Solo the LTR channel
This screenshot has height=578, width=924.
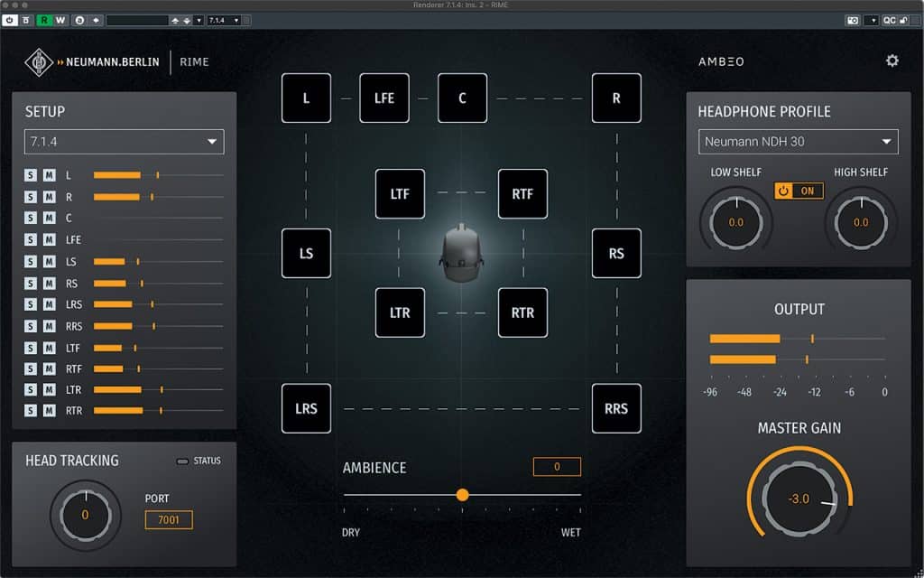(x=31, y=390)
